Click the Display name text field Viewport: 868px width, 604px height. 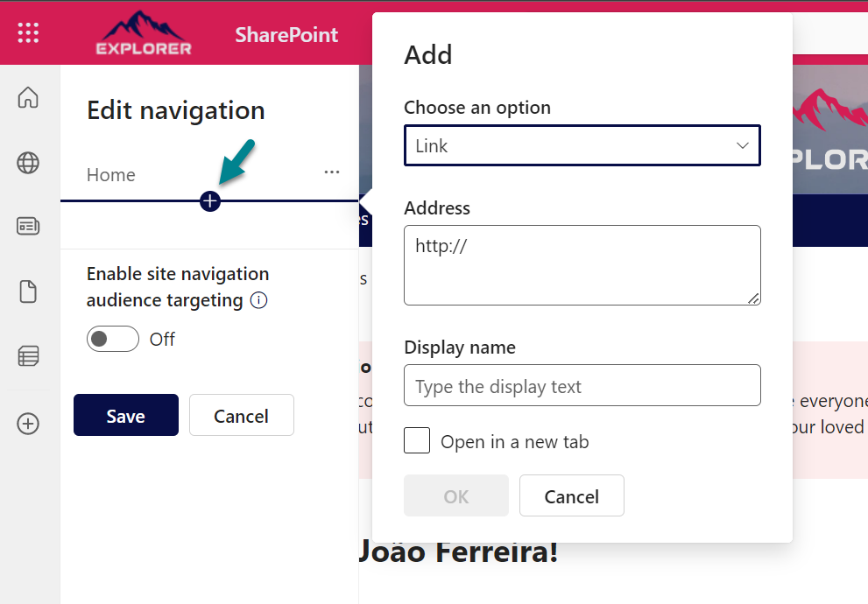pyautogui.click(x=582, y=385)
